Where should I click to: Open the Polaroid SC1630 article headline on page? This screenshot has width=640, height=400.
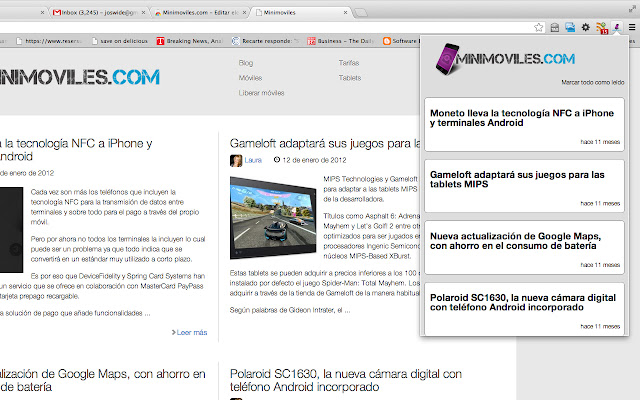[346, 380]
